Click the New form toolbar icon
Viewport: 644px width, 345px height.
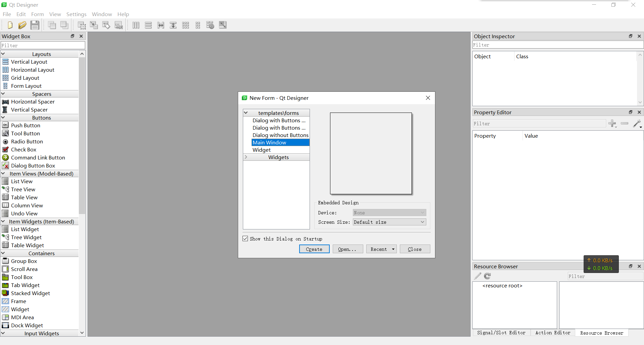point(10,25)
